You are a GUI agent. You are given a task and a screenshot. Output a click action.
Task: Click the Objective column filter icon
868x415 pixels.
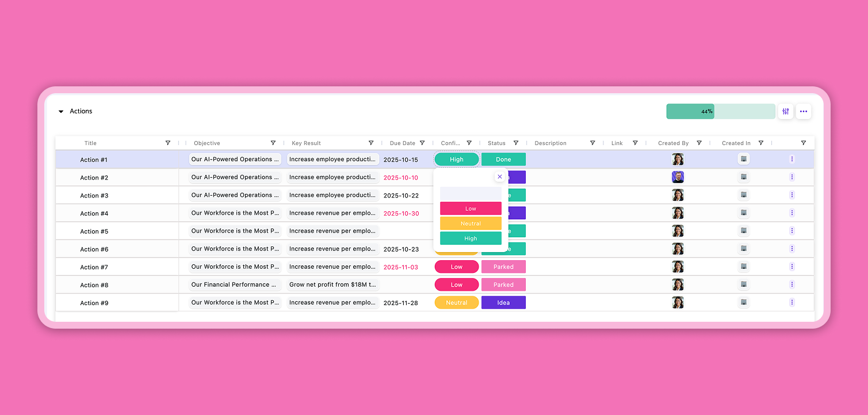[273, 143]
